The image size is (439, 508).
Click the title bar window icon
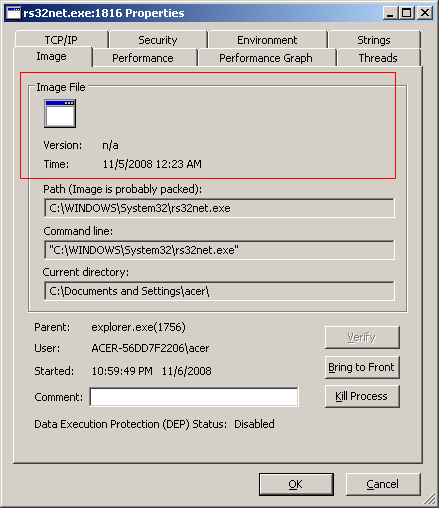click(x=14, y=13)
